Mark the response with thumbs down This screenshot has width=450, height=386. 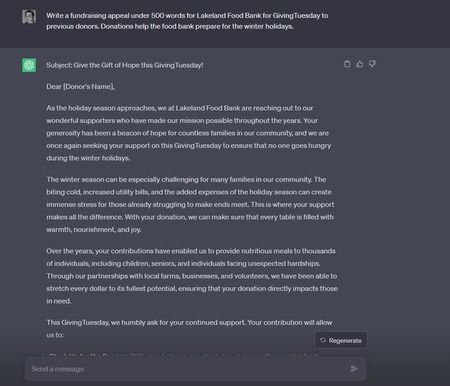pyautogui.click(x=372, y=64)
